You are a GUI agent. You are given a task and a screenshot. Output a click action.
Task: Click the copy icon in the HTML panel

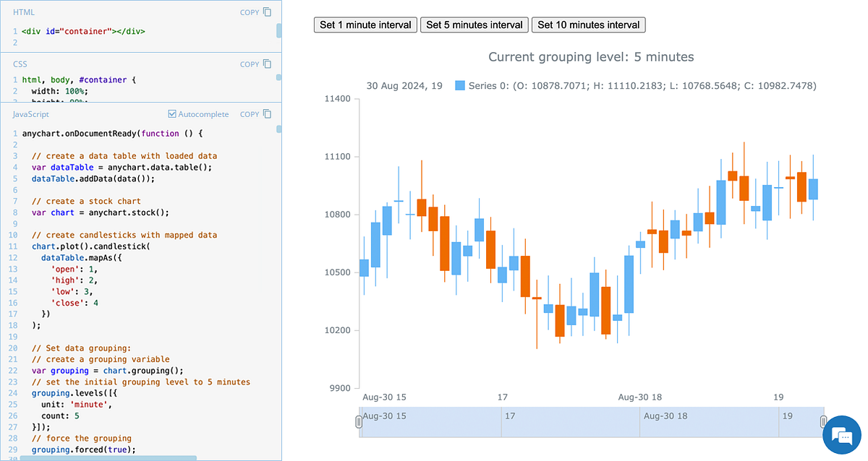pos(268,12)
